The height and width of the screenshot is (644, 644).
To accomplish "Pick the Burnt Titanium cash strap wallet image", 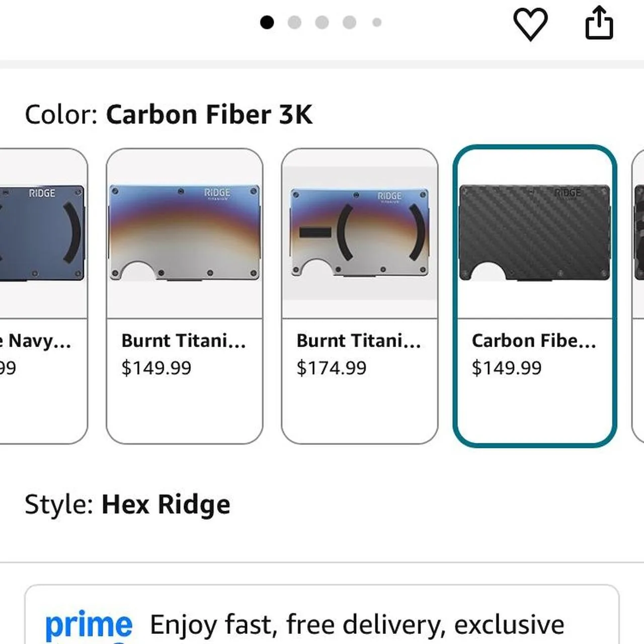I will [x=359, y=233].
